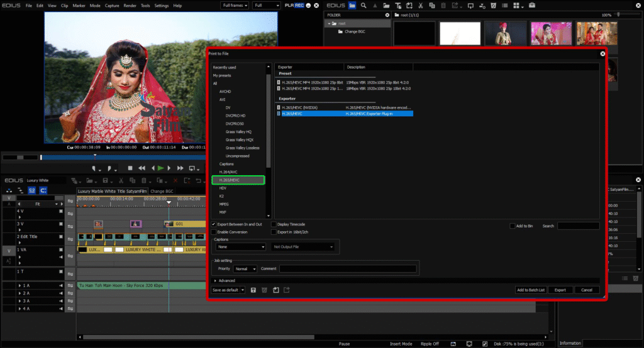Click the timeline save project icon
Screen dimensions: 644x348
pyautogui.click(x=106, y=180)
